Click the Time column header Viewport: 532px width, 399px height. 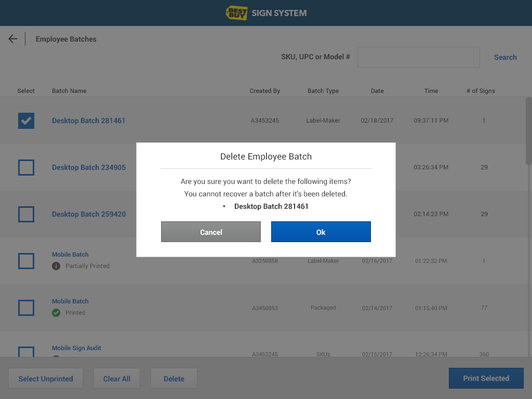click(x=431, y=91)
